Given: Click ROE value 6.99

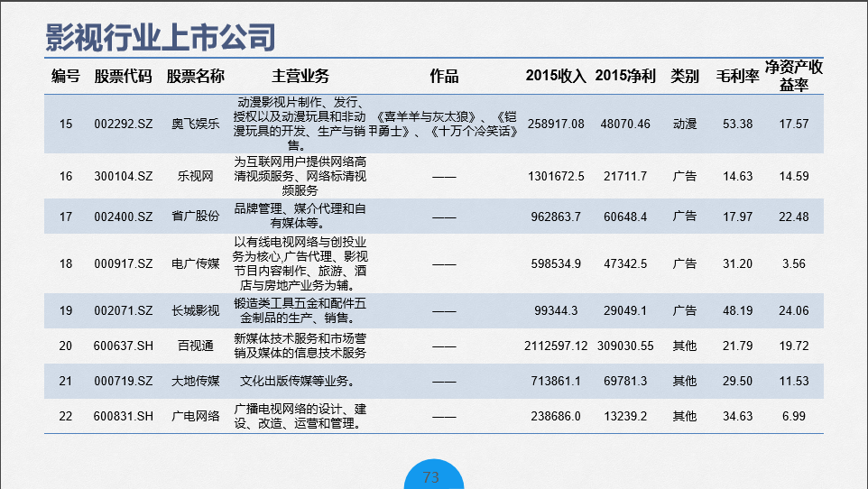Looking at the screenshot, I should [794, 416].
